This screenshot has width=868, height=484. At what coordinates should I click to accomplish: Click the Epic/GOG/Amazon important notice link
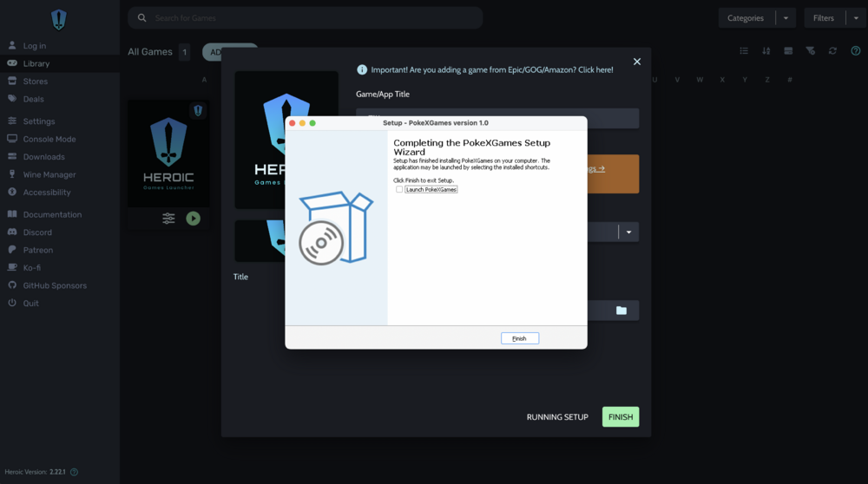[x=492, y=69]
